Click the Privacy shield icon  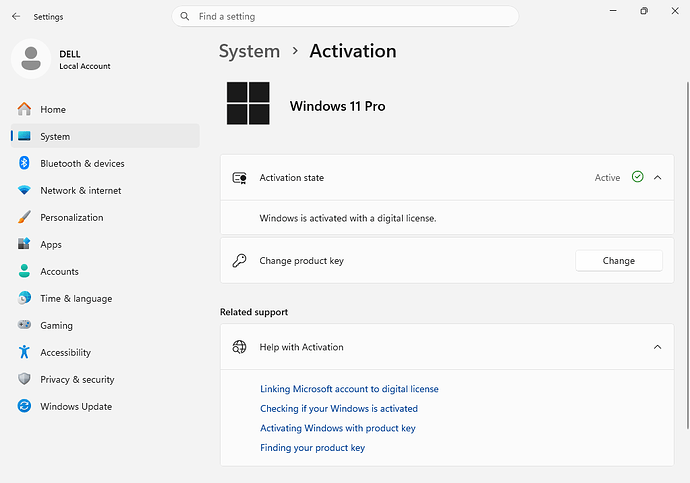[24, 379]
